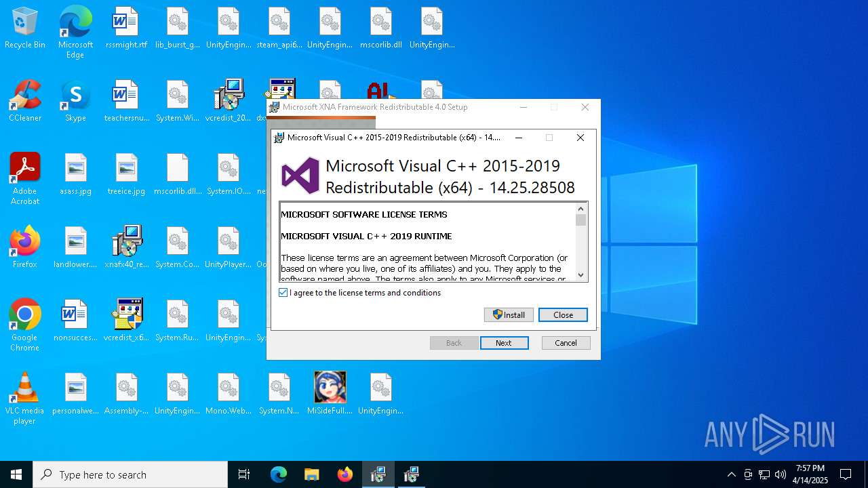Open File Explorer from the taskbar
Image resolution: width=868 pixels, height=488 pixels.
point(311,474)
